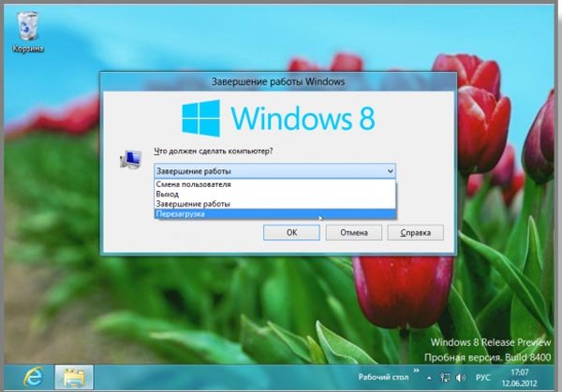The height and width of the screenshot is (392, 562).
Task: Click the Отмена button
Action: pyautogui.click(x=354, y=233)
